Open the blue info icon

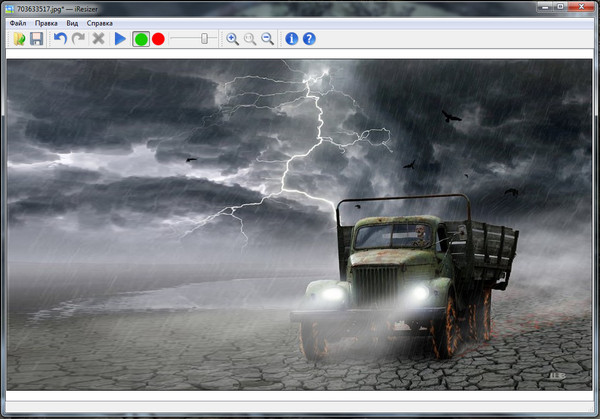point(292,39)
